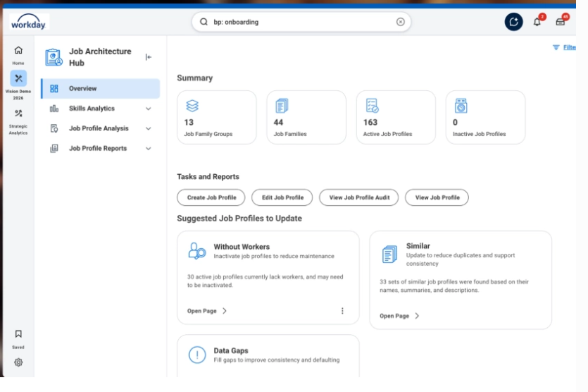Open the settings gear in the left rail

18,362
